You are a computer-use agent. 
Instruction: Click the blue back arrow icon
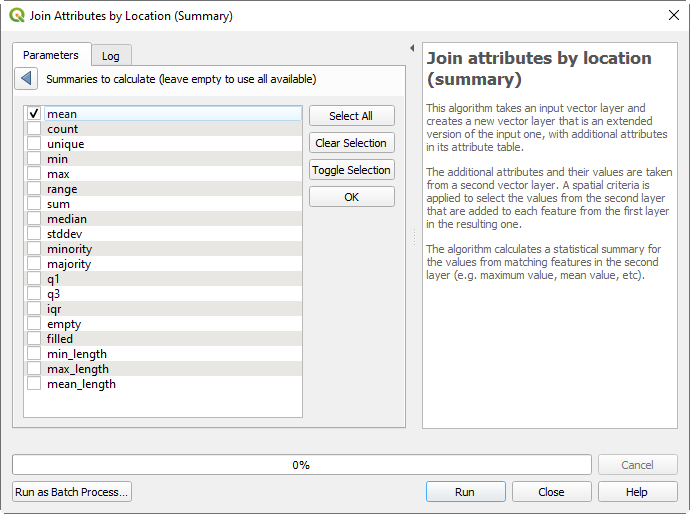(26, 79)
